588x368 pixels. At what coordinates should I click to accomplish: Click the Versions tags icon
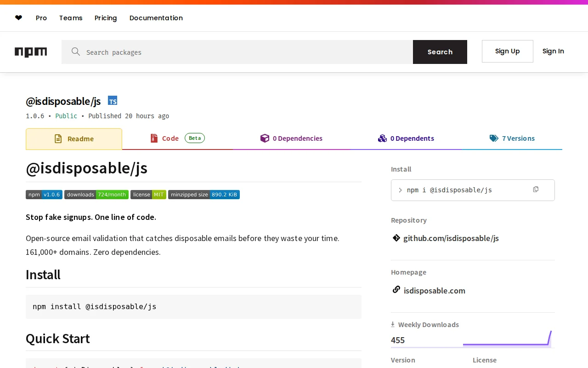(494, 138)
